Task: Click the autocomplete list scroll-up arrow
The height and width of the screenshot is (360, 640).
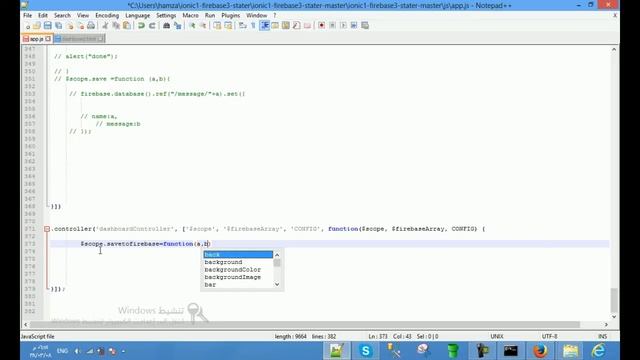Action: 277,255
